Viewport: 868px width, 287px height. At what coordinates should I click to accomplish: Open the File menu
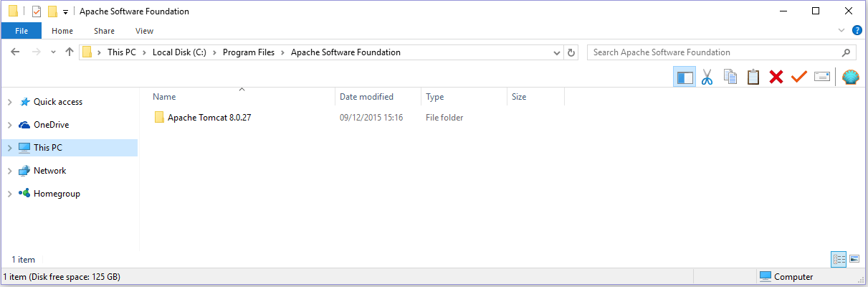tap(22, 31)
